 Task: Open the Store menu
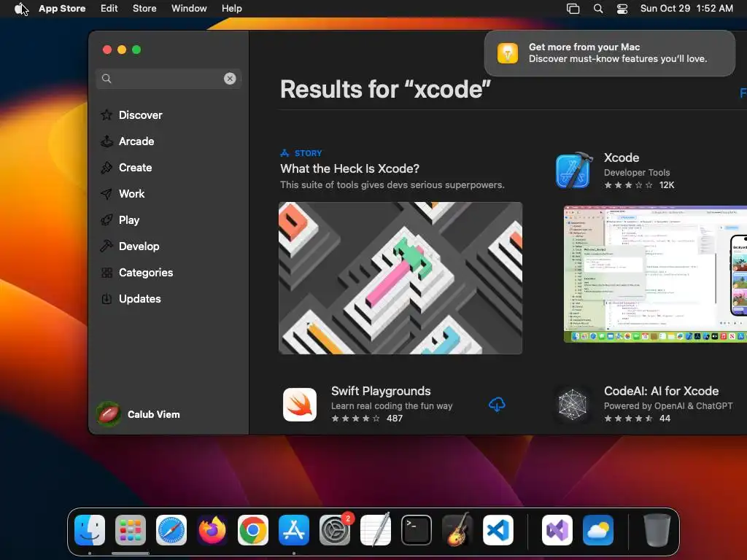pos(144,9)
